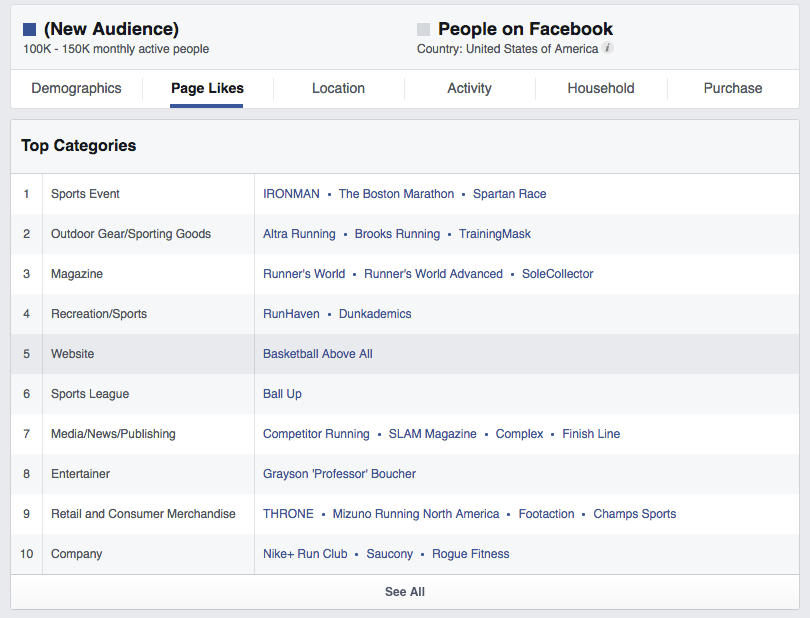Open Grayson 'Professor' Boucher page
The image size is (810, 618).
[x=339, y=474]
